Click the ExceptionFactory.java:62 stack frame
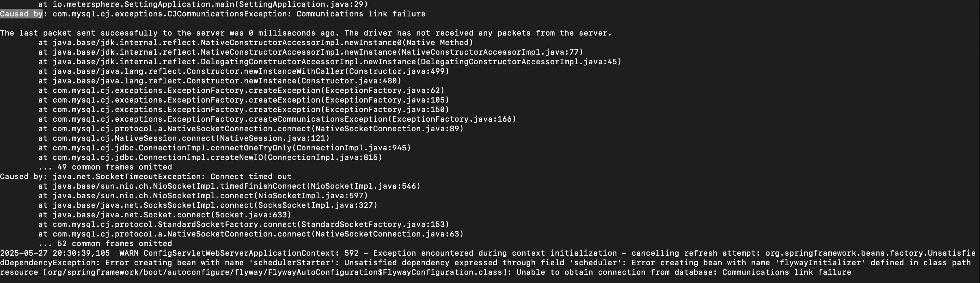Viewport: 980px width, 283px height. [241, 91]
